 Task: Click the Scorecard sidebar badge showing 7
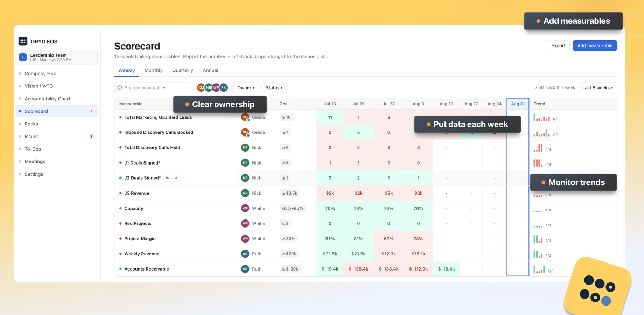91,111
